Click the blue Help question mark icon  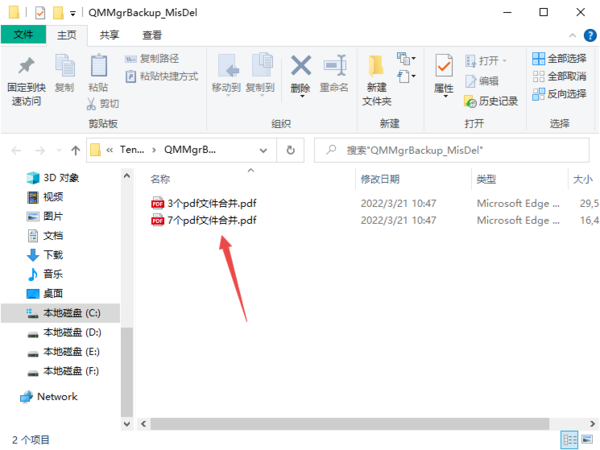(590, 36)
